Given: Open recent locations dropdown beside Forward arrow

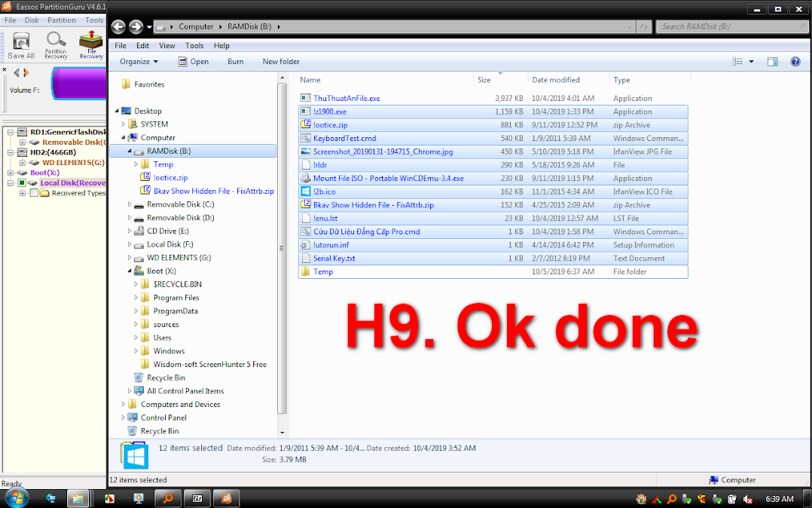Looking at the screenshot, I should 149,27.
